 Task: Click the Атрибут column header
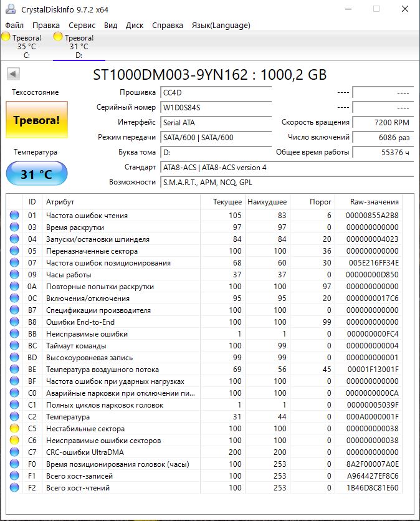[121, 202]
